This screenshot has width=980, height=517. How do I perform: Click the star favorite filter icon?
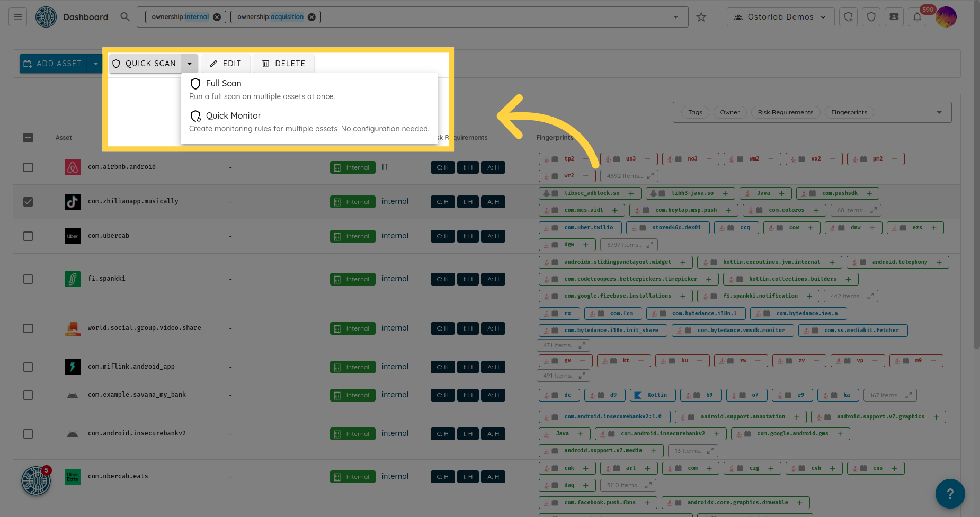coord(701,17)
